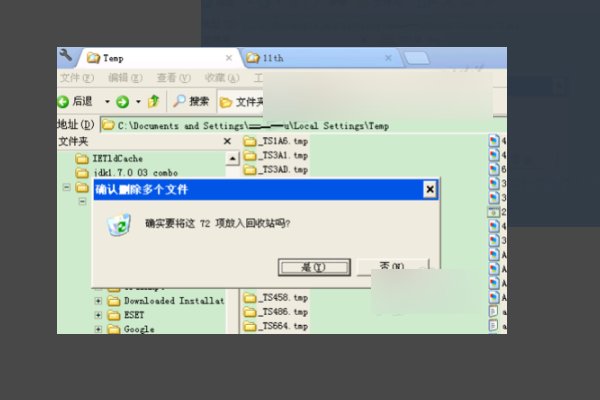The width and height of the screenshot is (600, 400).
Task: Click the wrench settings icon
Action: [66, 56]
